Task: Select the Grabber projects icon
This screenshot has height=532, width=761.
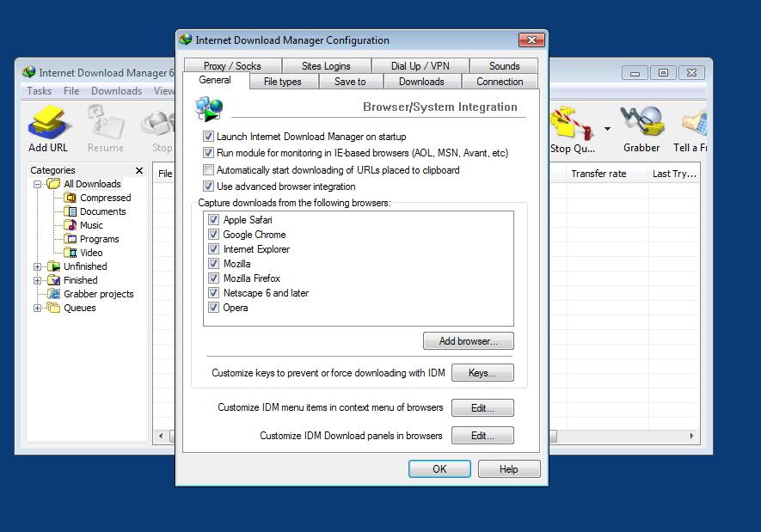Action: click(54, 294)
